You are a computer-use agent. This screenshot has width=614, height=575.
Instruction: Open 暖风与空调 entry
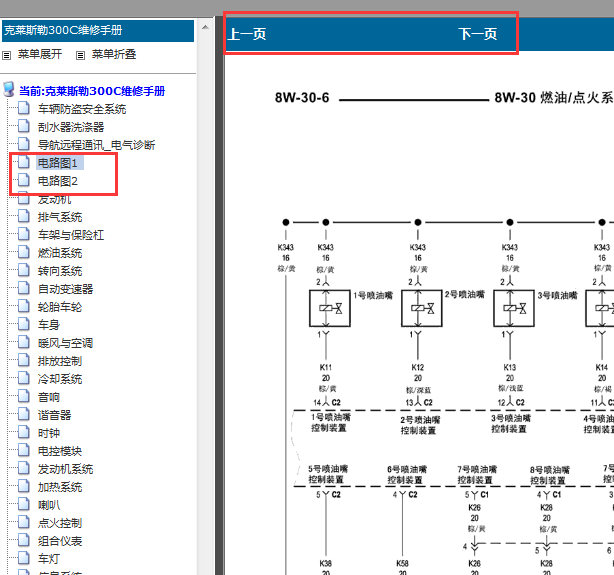(65, 343)
